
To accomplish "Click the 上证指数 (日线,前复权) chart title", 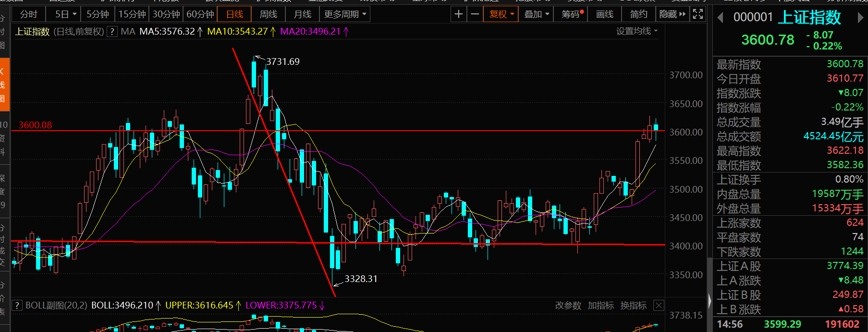I will [60, 32].
